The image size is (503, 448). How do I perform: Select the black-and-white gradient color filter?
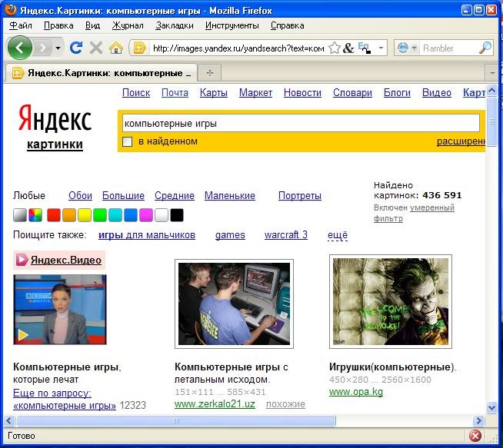[20, 215]
